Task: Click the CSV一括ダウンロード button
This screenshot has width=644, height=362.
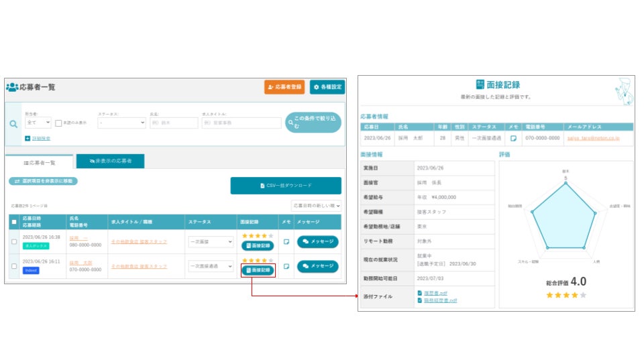Action: pos(286,186)
